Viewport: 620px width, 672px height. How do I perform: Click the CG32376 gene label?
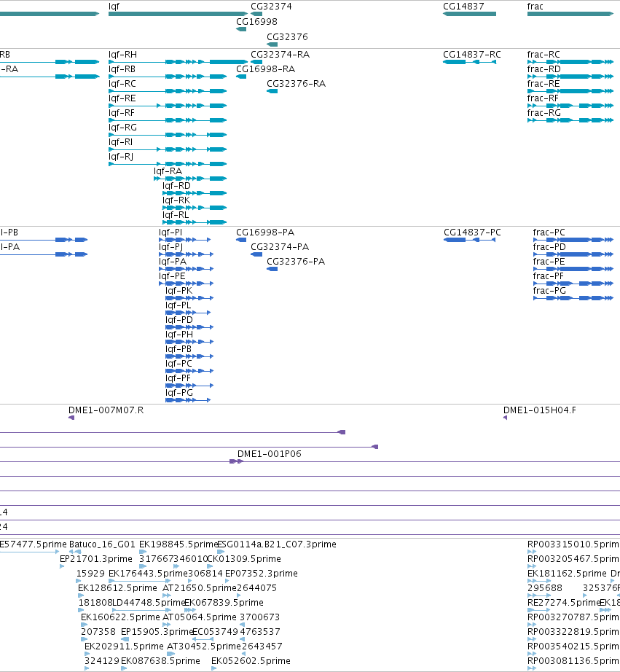click(x=287, y=37)
